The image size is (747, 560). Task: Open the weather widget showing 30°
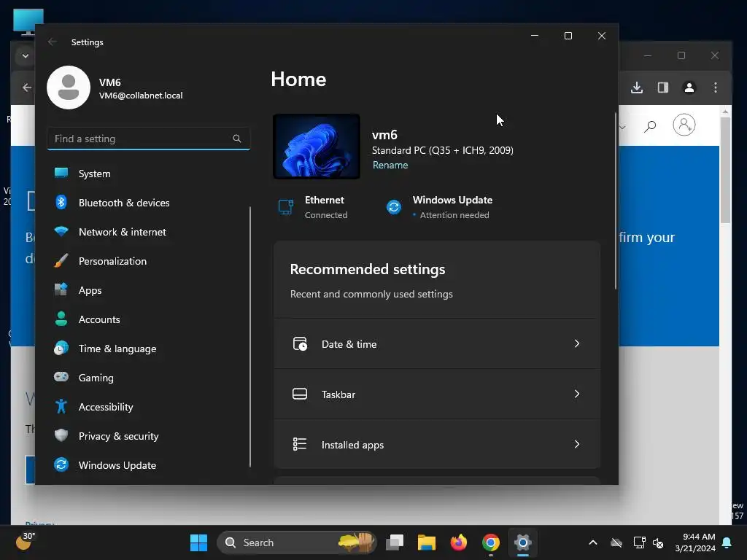click(26, 542)
